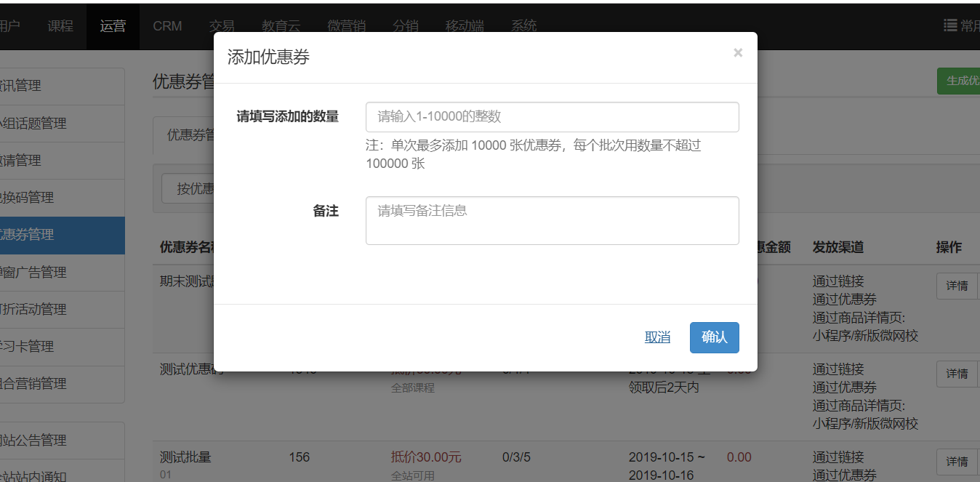The height and width of the screenshot is (482, 980).
Task: Click the 取消 link in dialog
Action: tap(657, 337)
